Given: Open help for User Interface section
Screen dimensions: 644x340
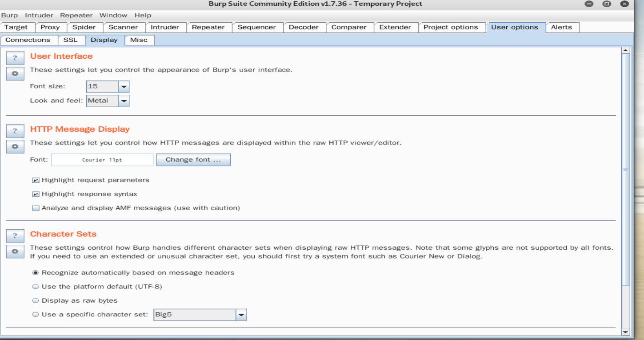Looking at the screenshot, I should tap(15, 58).
